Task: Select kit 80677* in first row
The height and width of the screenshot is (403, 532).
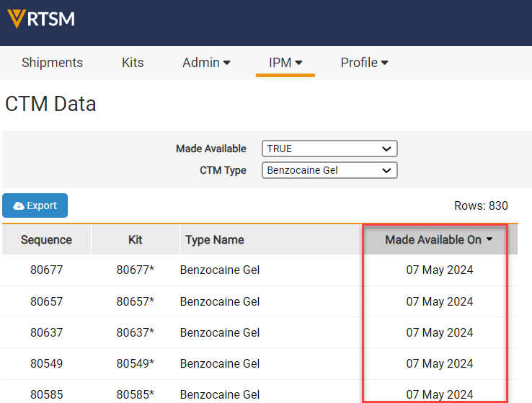Action: (x=135, y=270)
